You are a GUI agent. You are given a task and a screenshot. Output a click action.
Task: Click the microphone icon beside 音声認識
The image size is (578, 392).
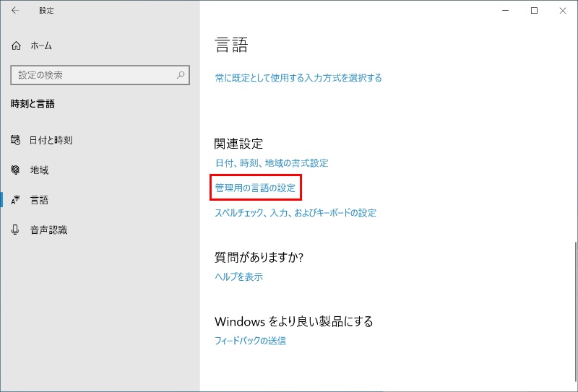pos(16,230)
